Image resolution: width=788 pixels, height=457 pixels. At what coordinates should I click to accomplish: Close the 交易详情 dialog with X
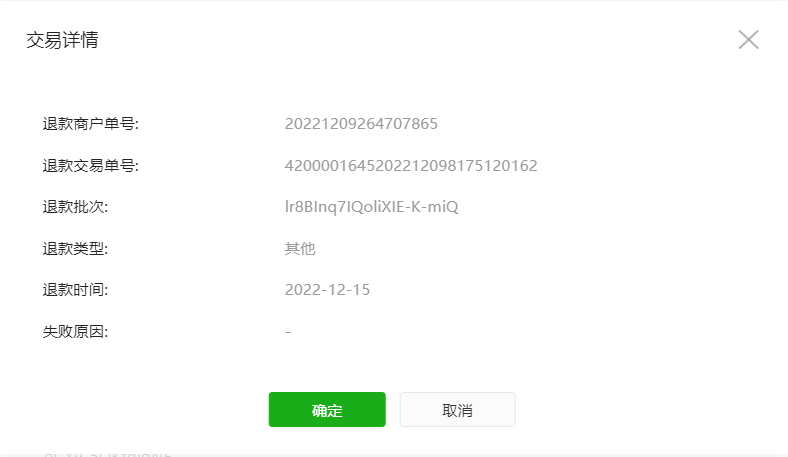coord(748,39)
